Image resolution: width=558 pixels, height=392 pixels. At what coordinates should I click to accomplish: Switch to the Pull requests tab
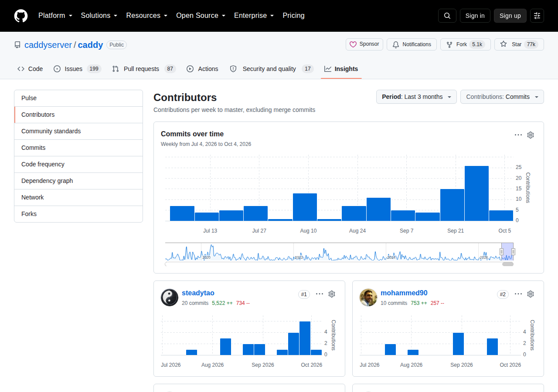click(143, 69)
